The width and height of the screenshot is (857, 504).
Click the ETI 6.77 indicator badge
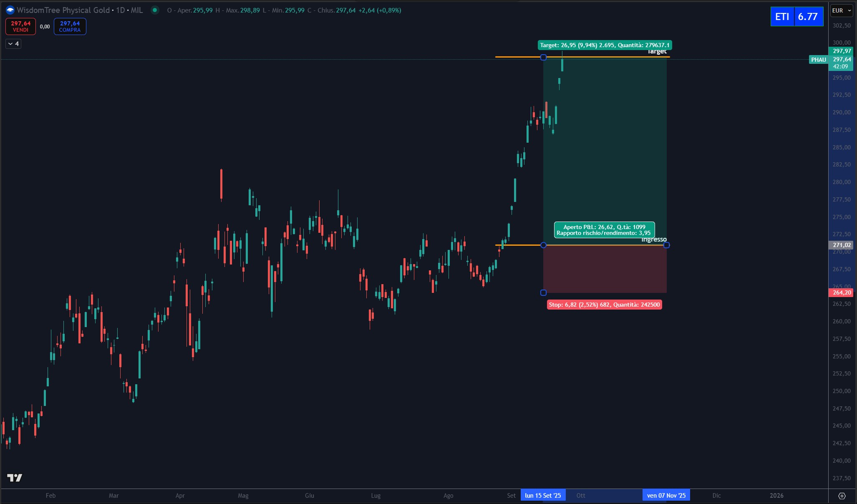[x=797, y=17]
